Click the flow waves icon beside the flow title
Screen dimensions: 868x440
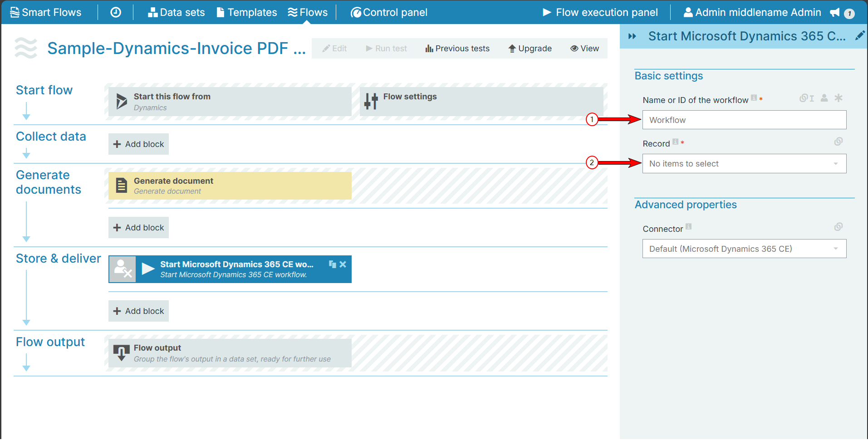26,48
